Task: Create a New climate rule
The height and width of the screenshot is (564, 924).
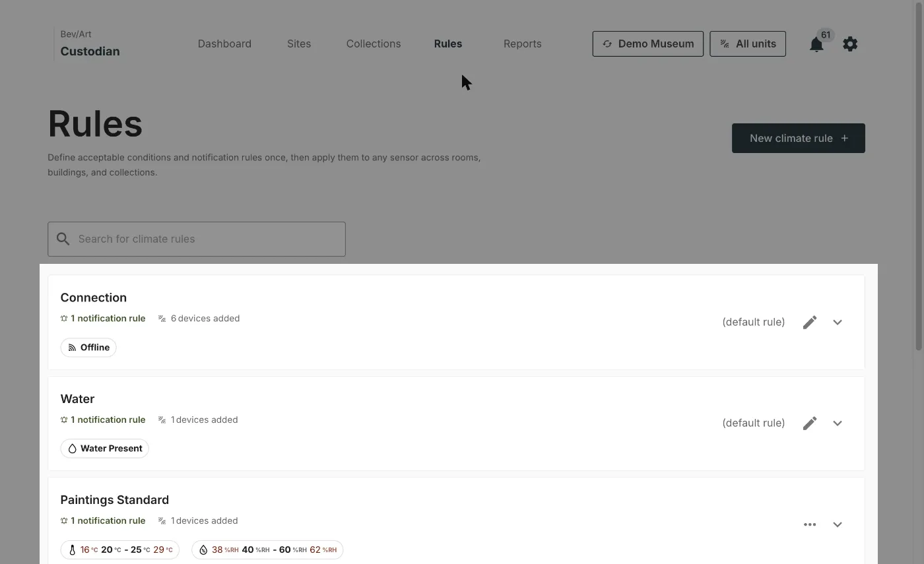Action: tap(799, 138)
